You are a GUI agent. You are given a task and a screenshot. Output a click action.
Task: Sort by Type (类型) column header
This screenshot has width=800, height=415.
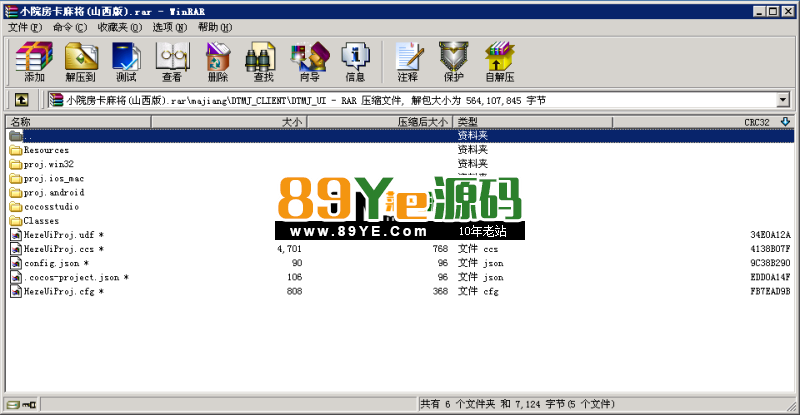pyautogui.click(x=533, y=122)
